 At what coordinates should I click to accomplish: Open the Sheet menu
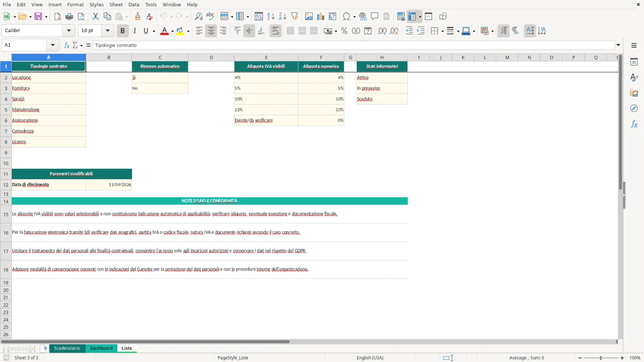pyautogui.click(x=116, y=4)
